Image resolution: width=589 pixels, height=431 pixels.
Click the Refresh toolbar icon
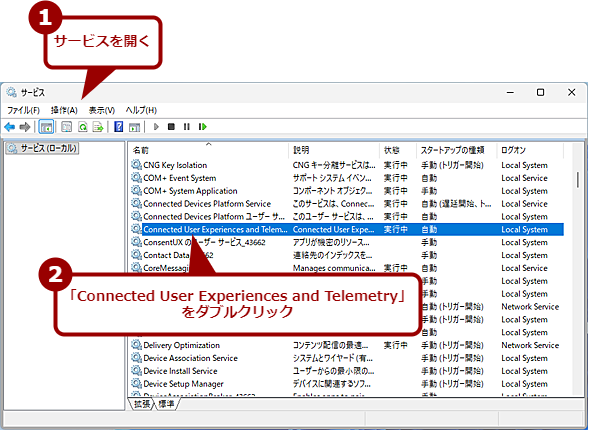(83, 127)
